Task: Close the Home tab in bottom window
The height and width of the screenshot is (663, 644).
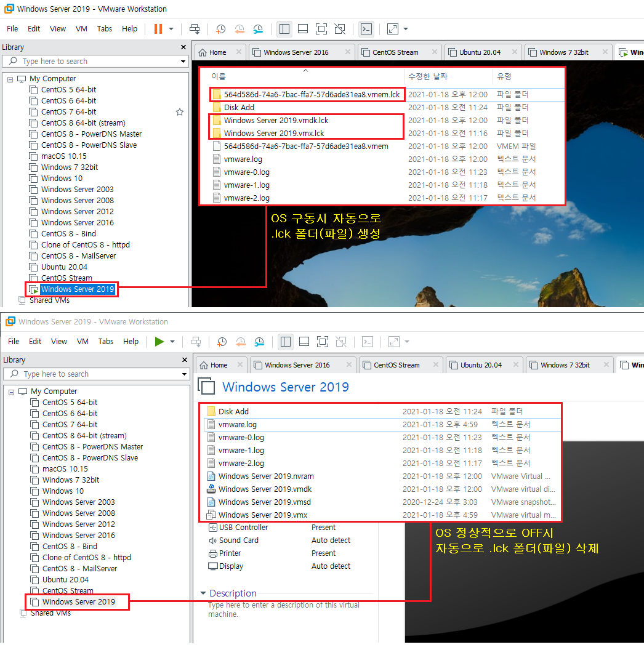Action: tap(240, 364)
